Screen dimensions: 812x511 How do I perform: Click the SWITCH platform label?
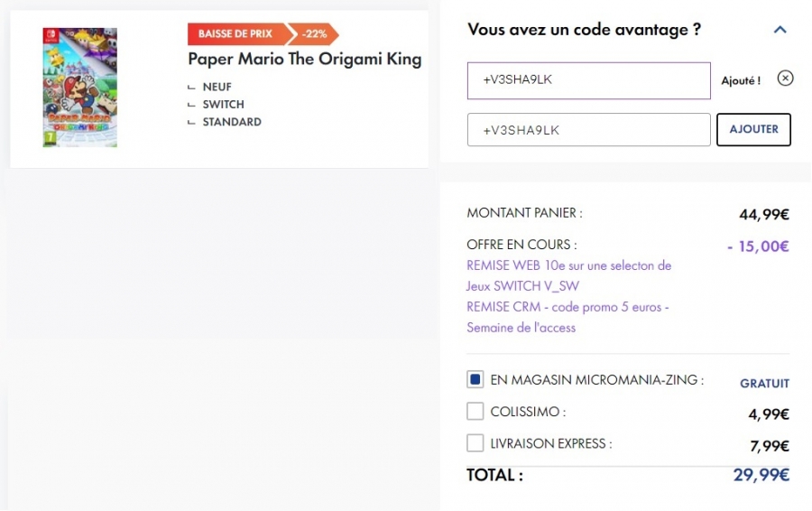223,105
